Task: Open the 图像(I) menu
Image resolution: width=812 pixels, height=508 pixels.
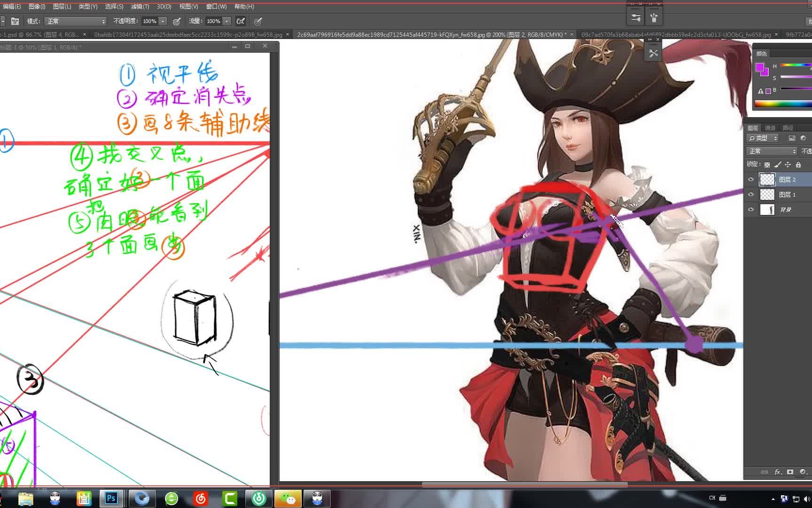Action: click(37, 7)
